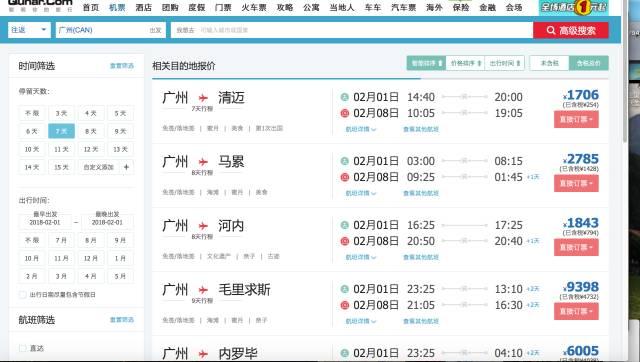
Task: Select the 8天 stay duration option
Action: [91, 131]
